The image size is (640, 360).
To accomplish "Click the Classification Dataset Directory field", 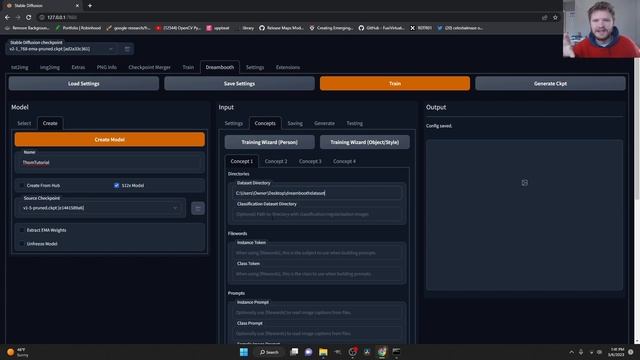I will (317, 214).
